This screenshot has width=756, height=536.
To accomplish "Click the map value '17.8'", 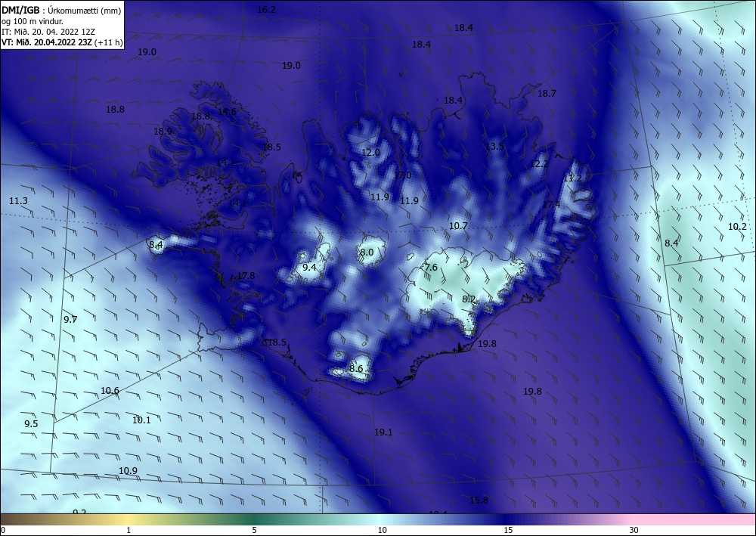I will pos(246,276).
